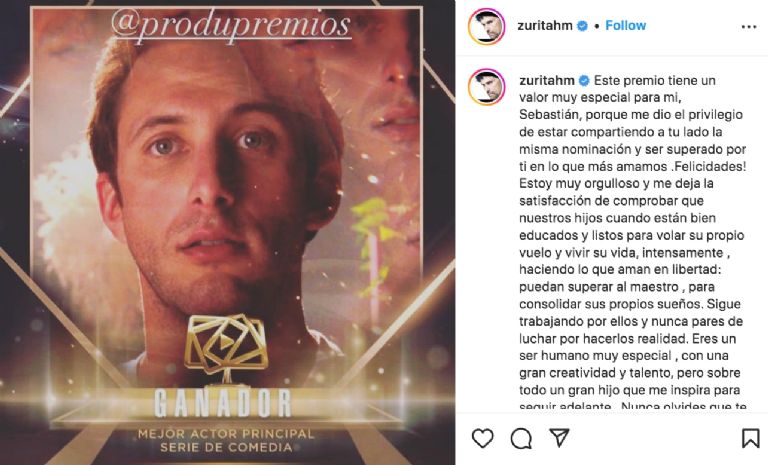Click the verified badge beside the caption username
768x465 pixels.
click(584, 81)
